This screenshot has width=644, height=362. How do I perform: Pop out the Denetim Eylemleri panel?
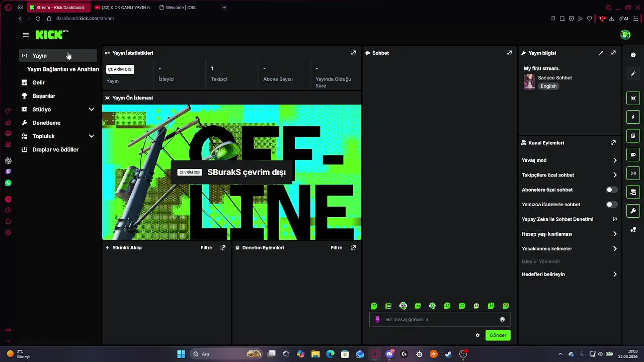[353, 248]
